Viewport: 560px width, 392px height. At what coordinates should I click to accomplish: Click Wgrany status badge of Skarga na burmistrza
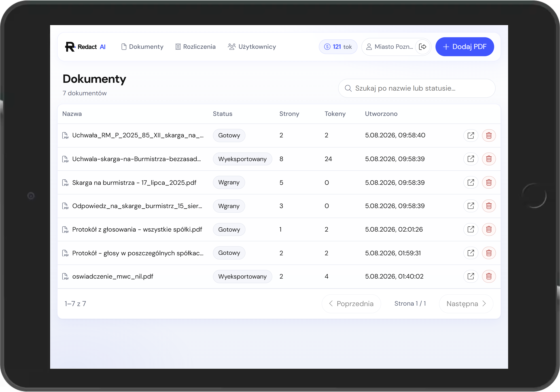click(x=229, y=182)
